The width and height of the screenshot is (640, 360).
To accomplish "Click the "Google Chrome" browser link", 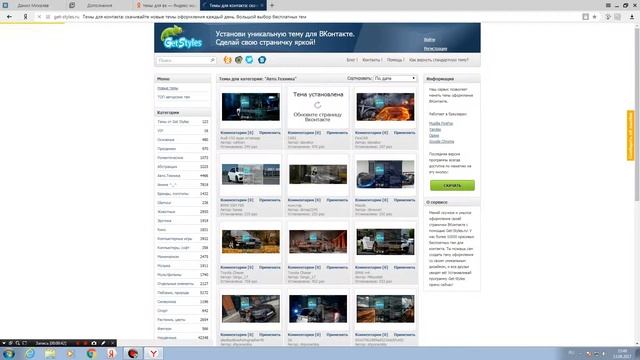I will [x=441, y=142].
